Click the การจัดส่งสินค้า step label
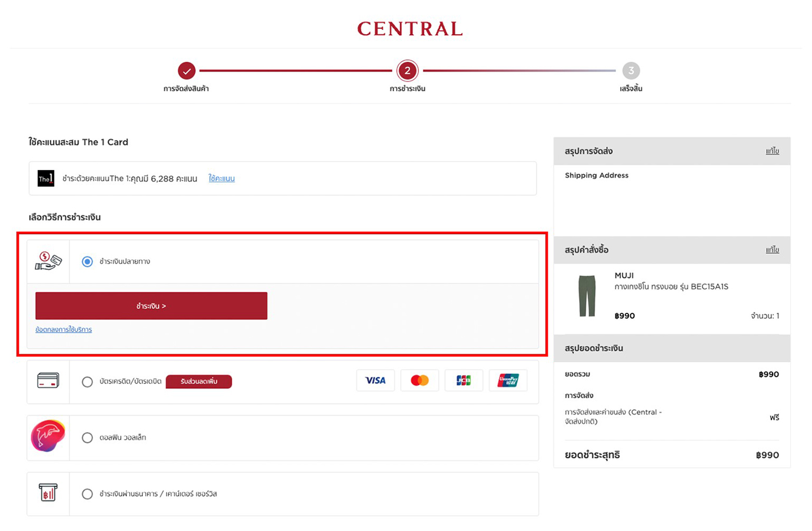812x531 pixels. click(x=186, y=88)
